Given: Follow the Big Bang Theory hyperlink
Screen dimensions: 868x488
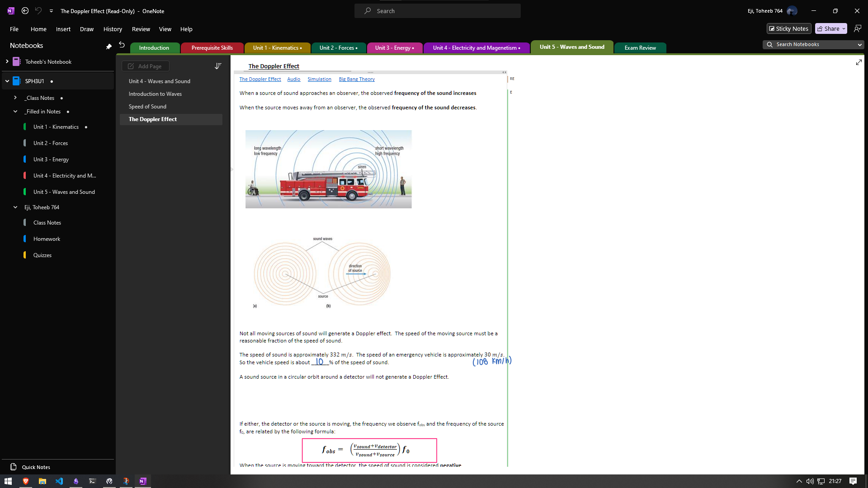Looking at the screenshot, I should [x=357, y=79].
